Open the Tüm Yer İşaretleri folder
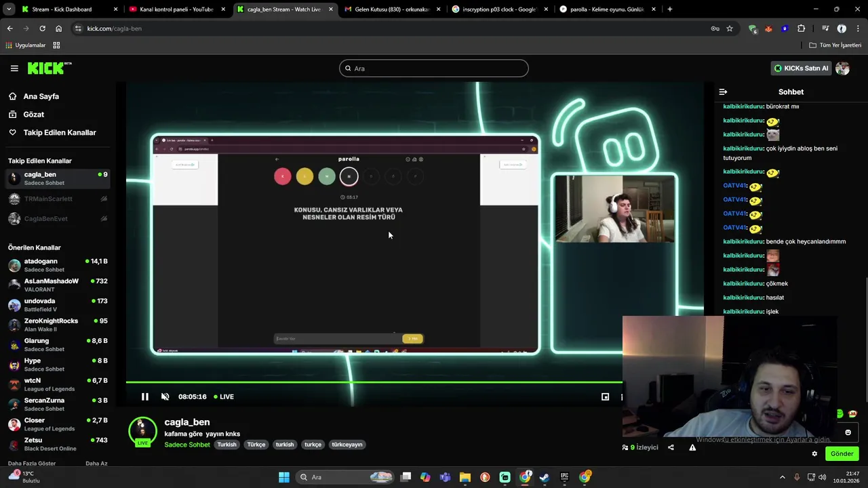 (835, 45)
